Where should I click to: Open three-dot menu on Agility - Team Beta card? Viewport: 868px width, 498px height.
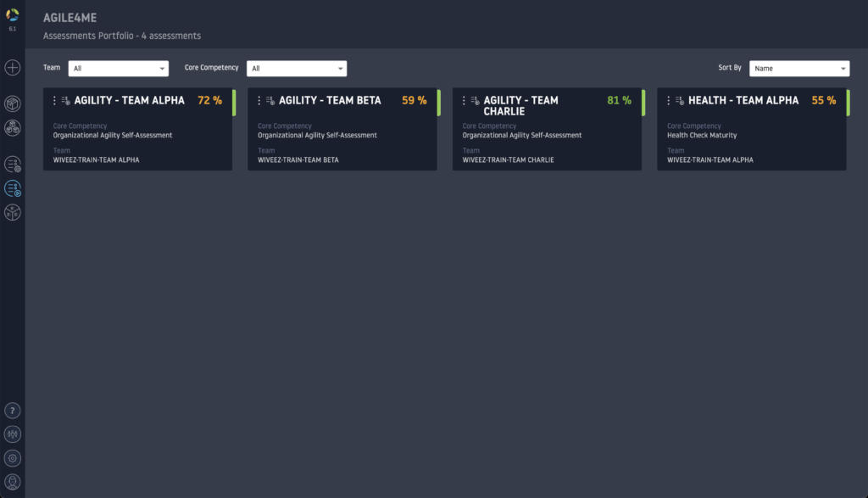click(259, 100)
